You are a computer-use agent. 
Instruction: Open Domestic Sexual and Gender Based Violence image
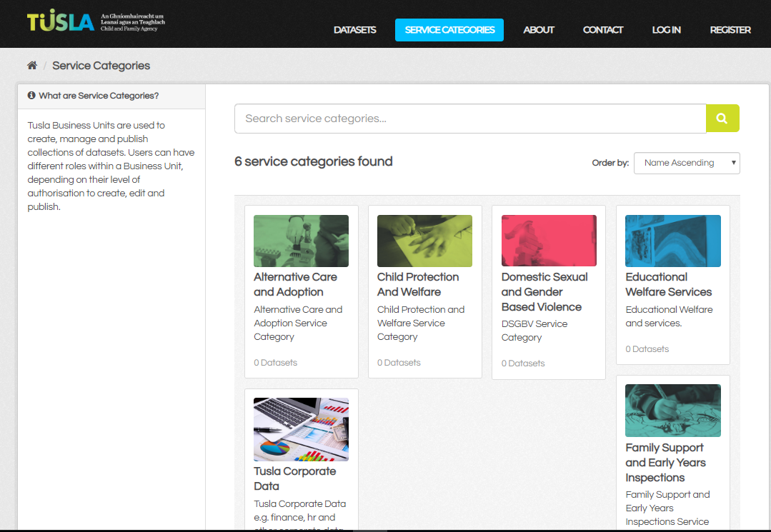click(549, 241)
